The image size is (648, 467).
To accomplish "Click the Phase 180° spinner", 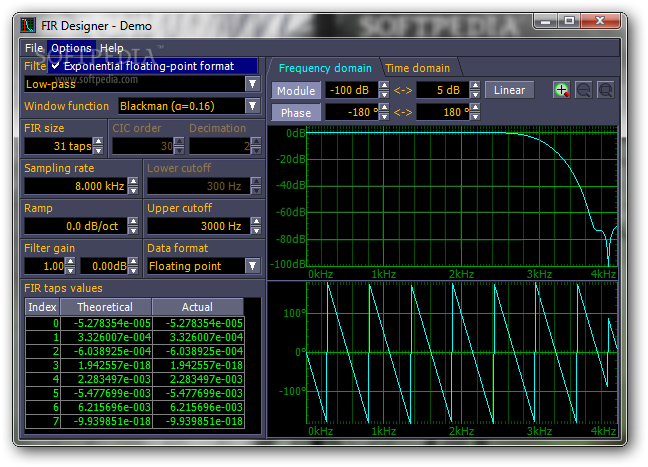I will click(475, 112).
